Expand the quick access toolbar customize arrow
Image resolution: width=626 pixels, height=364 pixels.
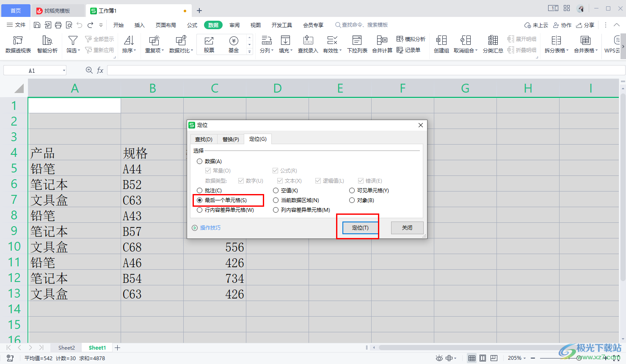tap(101, 25)
